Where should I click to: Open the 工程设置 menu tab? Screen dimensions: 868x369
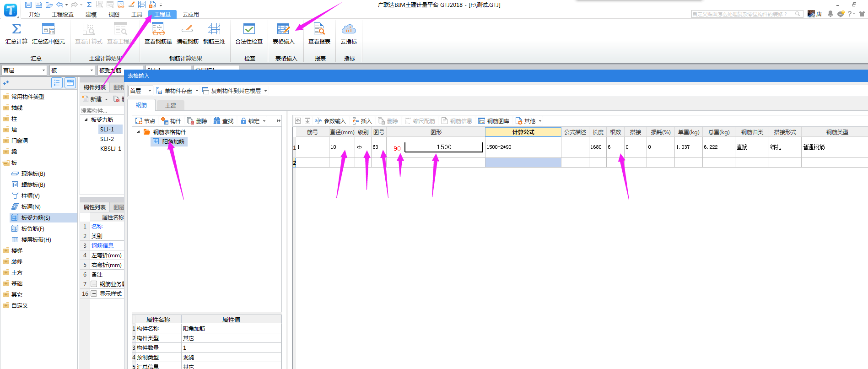point(63,14)
